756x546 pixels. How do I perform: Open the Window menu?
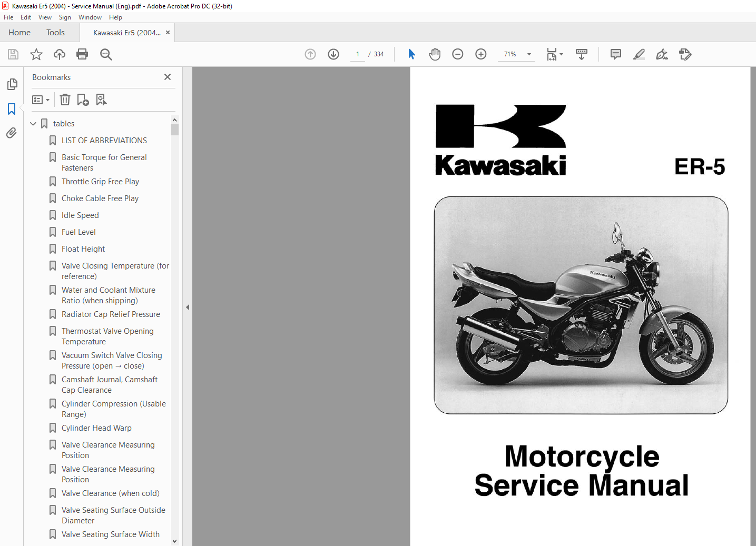pos(90,17)
